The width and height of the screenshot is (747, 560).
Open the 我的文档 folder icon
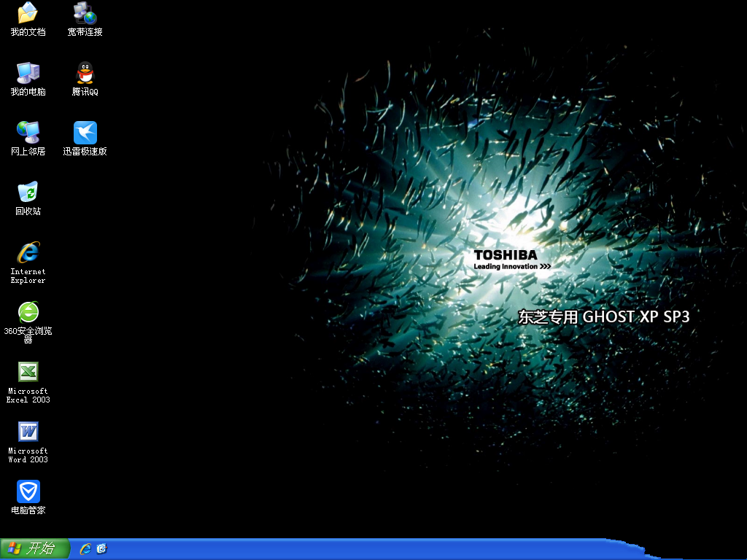pos(28,13)
